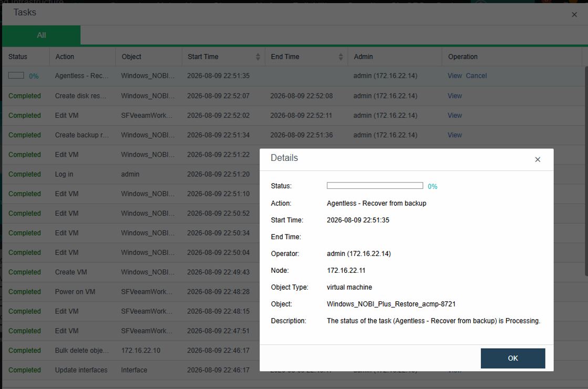
Task: Sort tasks by Start Time arrows
Action: [257, 57]
